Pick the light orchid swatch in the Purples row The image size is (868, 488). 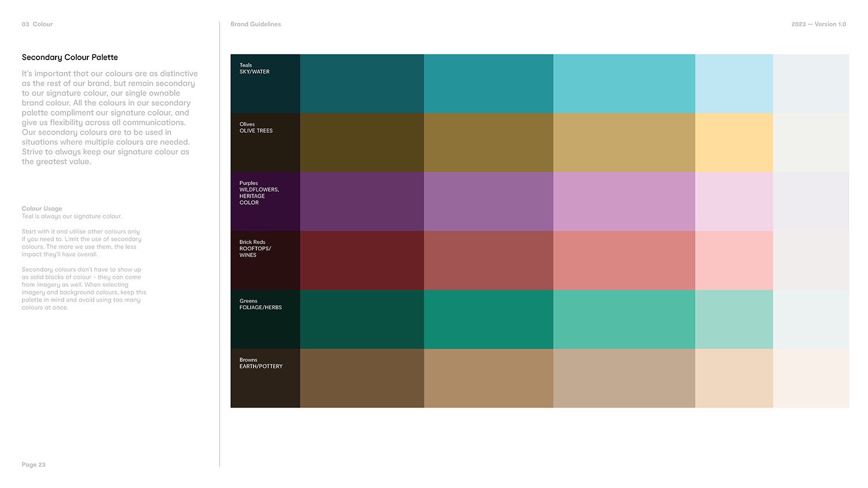coord(624,201)
